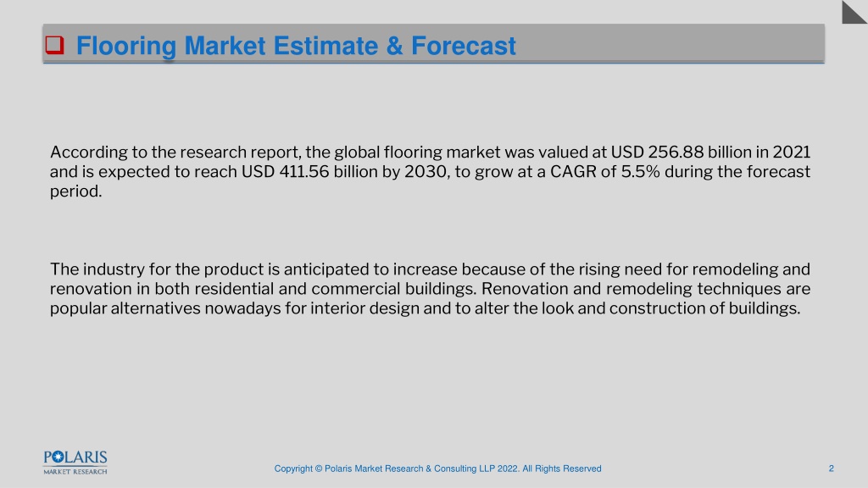Click the paragraph starting "According to the research report"
The image size is (868, 488).
pyautogui.click(x=430, y=171)
